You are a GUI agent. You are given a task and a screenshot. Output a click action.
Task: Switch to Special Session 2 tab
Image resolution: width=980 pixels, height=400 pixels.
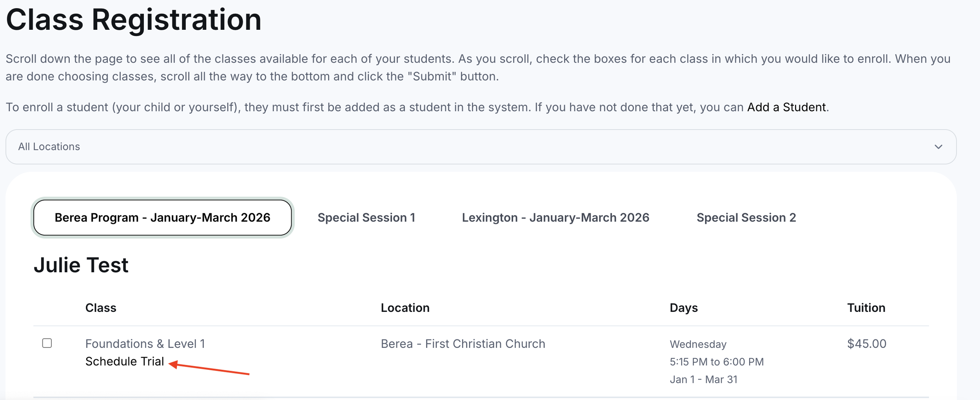tap(746, 217)
